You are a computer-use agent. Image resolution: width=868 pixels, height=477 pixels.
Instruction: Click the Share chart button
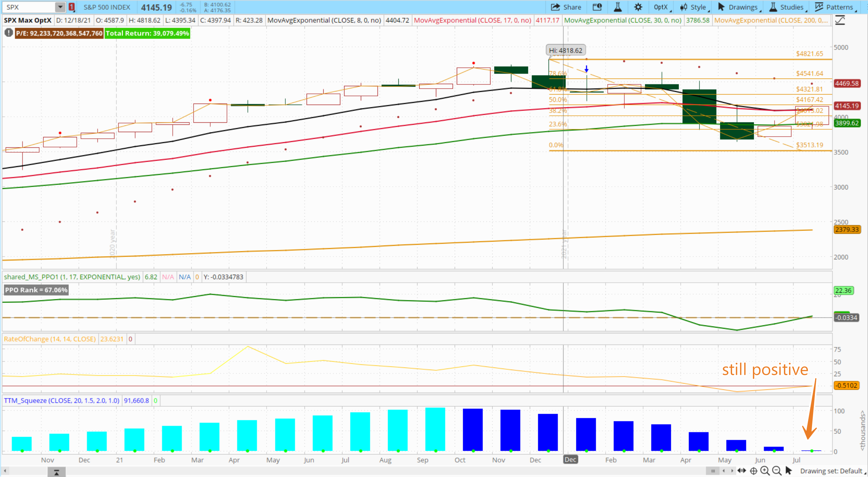566,7
